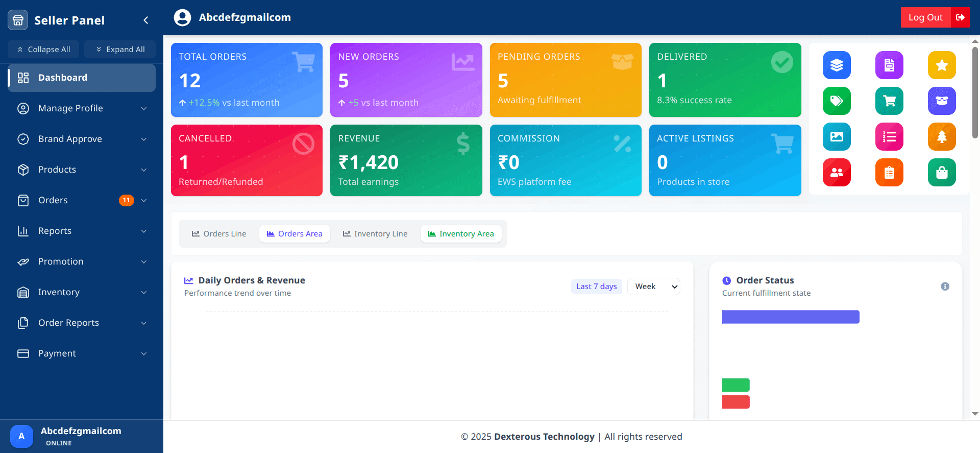Open the Revenue card
This screenshot has width=980, height=453.
tap(406, 160)
